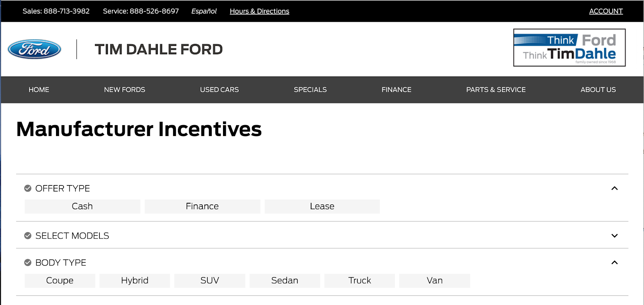Expand the SELECT MODELS section chevron
Viewport: 644px width, 305px height.
615,236
